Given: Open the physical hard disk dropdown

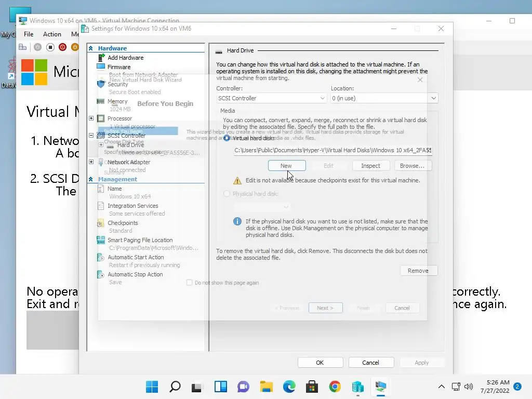Looking at the screenshot, I should [x=262, y=207].
